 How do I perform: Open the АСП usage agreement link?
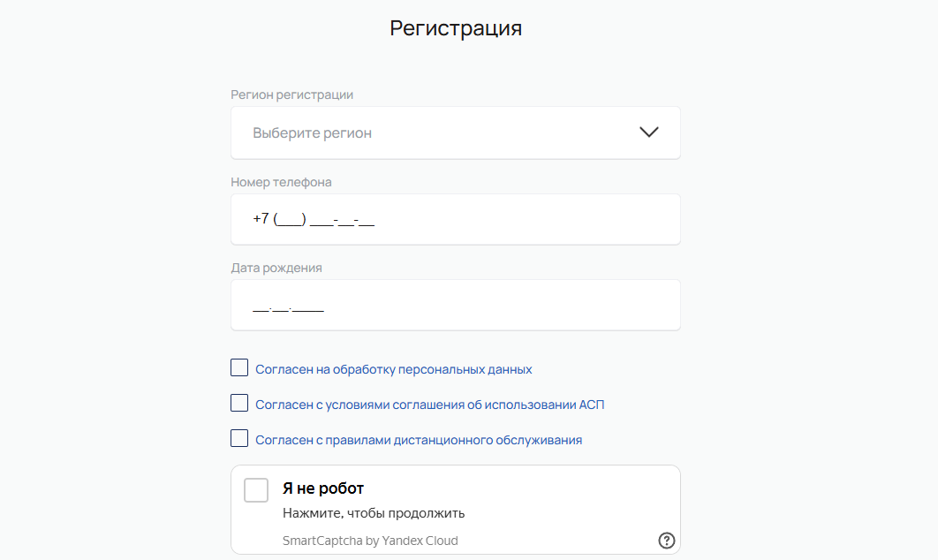click(x=430, y=405)
